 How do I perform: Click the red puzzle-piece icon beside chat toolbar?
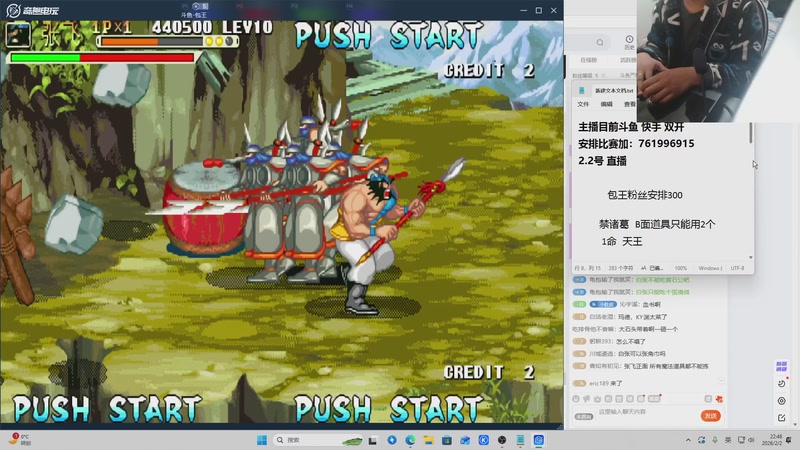click(719, 398)
